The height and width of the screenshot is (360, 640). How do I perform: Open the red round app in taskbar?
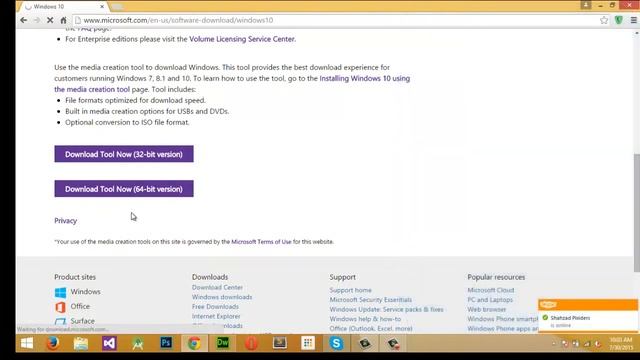click(x=251, y=343)
